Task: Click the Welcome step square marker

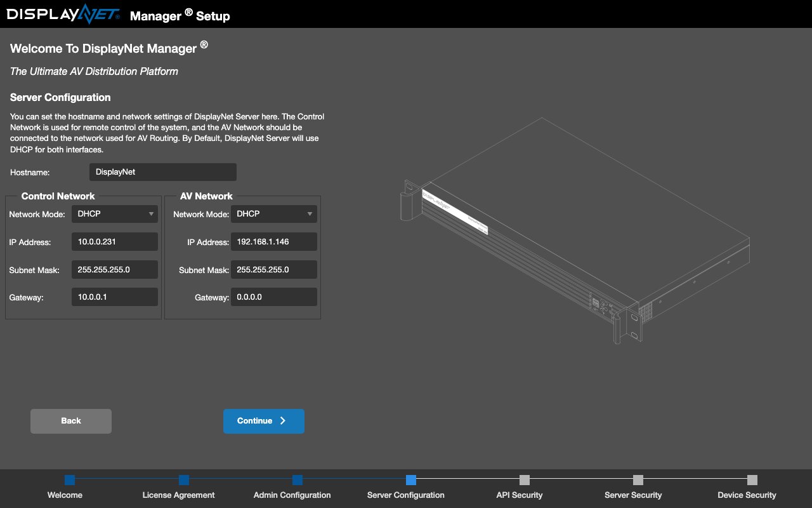Action: coord(70,480)
